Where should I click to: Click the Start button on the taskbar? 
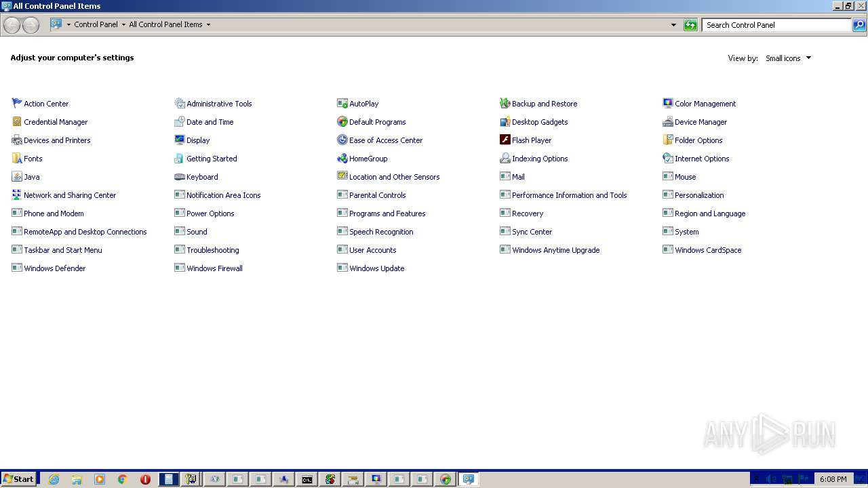point(19,479)
